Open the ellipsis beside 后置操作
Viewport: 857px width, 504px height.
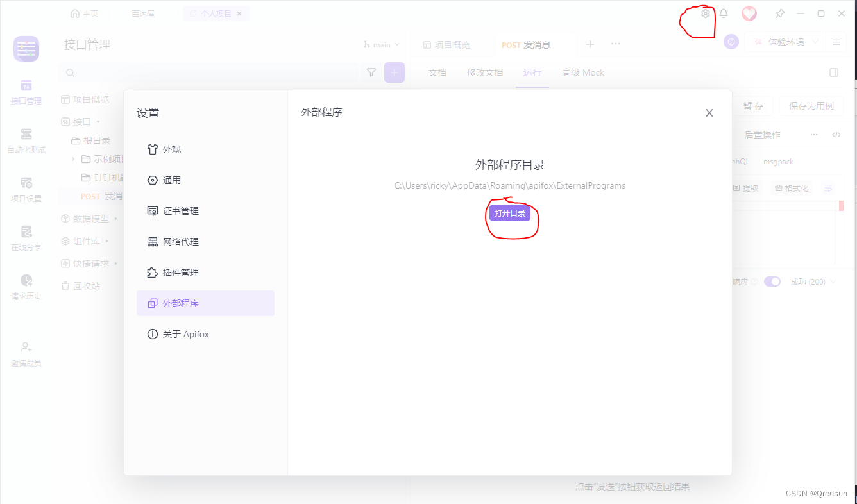click(x=814, y=135)
